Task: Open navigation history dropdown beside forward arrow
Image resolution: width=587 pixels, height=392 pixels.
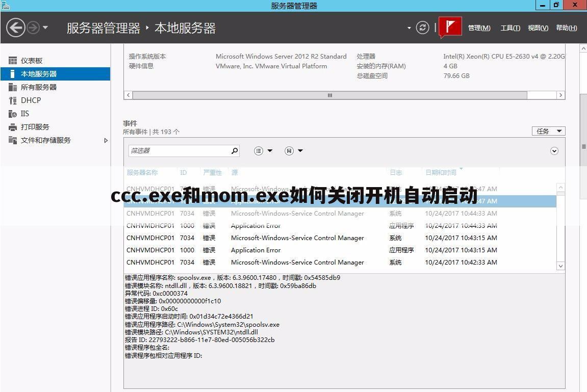Action: tap(45, 28)
